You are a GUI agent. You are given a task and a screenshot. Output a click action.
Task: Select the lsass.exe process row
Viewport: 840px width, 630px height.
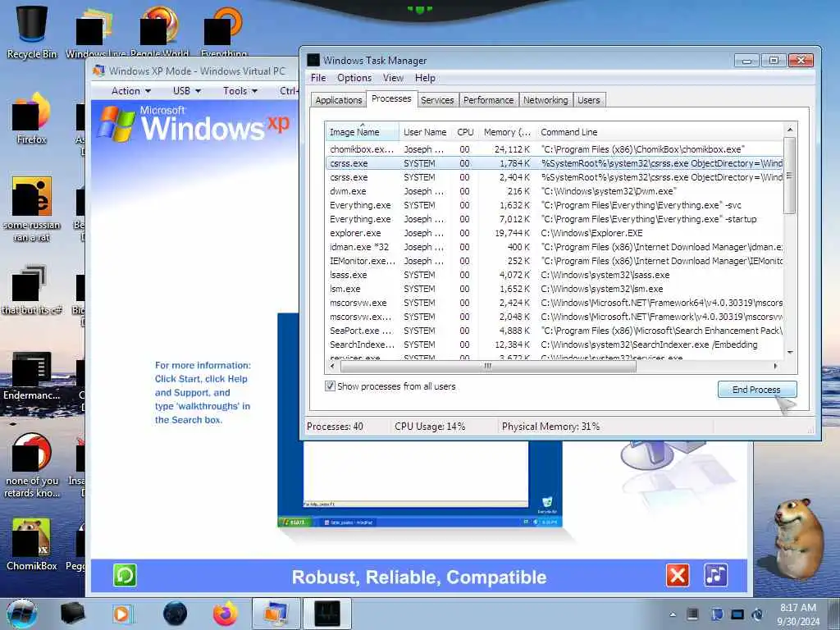(555, 274)
